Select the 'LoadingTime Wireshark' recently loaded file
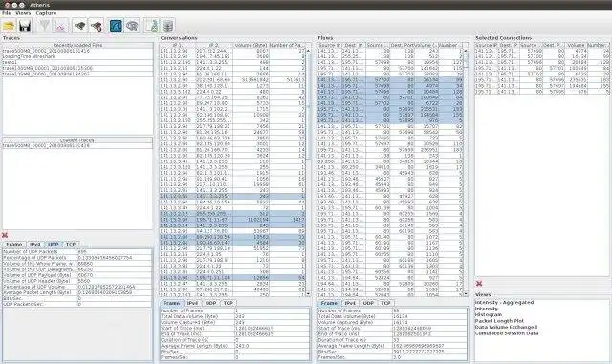Image resolution: width=612 pixels, height=364 pixels. click(77, 57)
